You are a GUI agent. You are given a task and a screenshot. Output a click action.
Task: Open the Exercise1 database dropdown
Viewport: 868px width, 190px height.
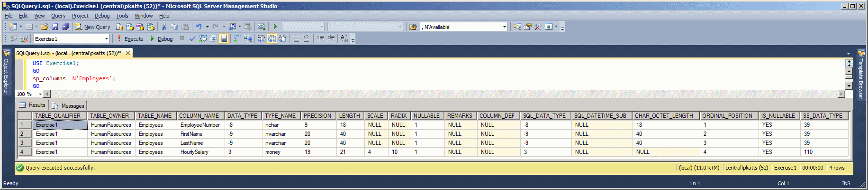click(106, 38)
